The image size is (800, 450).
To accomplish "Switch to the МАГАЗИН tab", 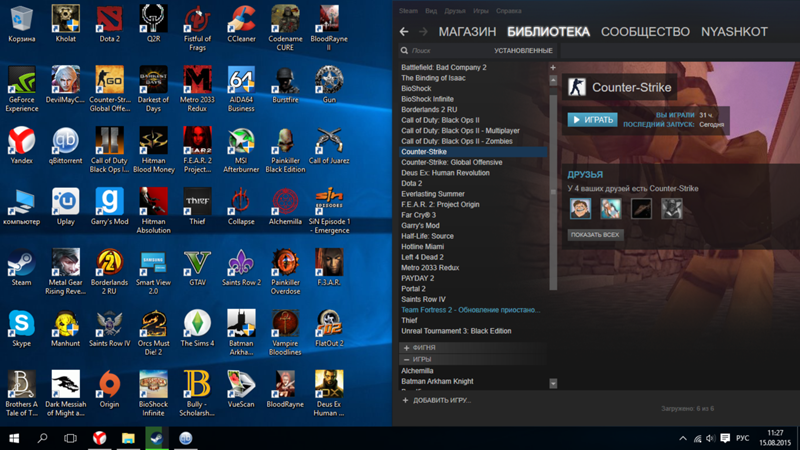I will pos(467,32).
